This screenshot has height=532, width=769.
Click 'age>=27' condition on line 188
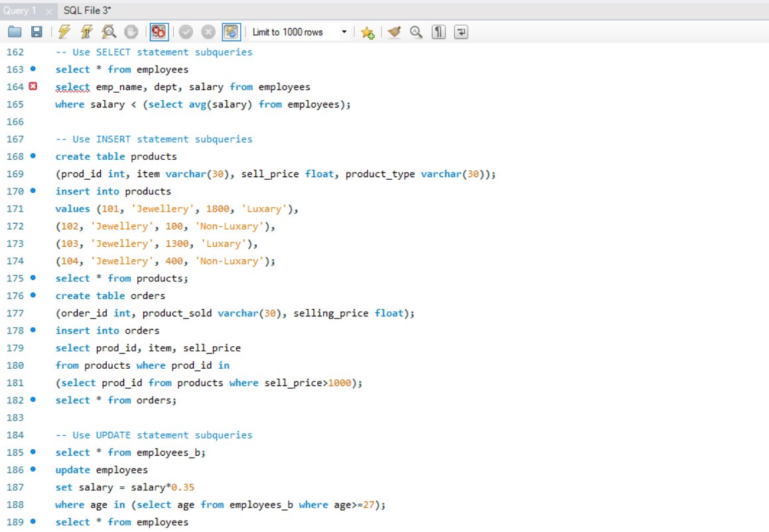354,505
